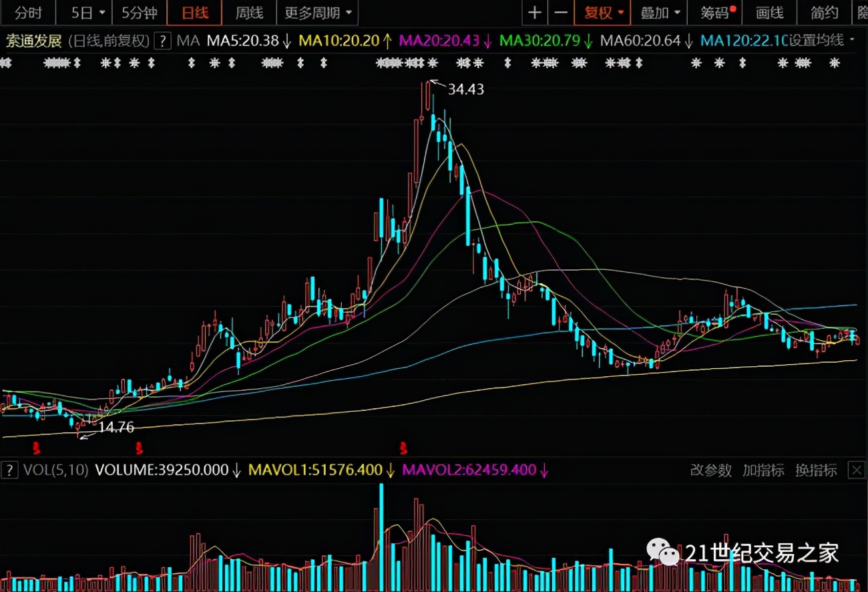Switch to the 分时 tab
This screenshot has width=868, height=592.
[x=27, y=13]
